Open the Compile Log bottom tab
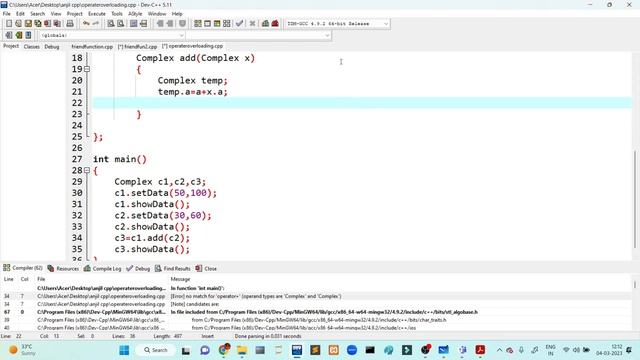 [102, 269]
